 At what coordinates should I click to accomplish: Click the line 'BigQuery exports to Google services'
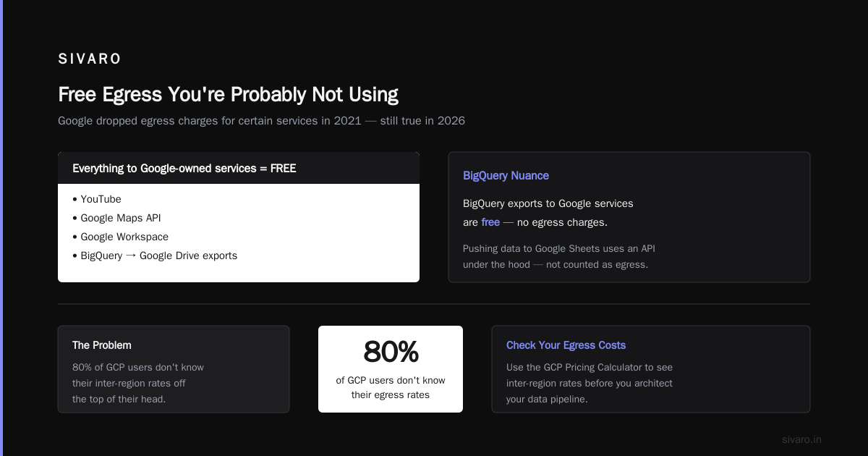(x=548, y=203)
